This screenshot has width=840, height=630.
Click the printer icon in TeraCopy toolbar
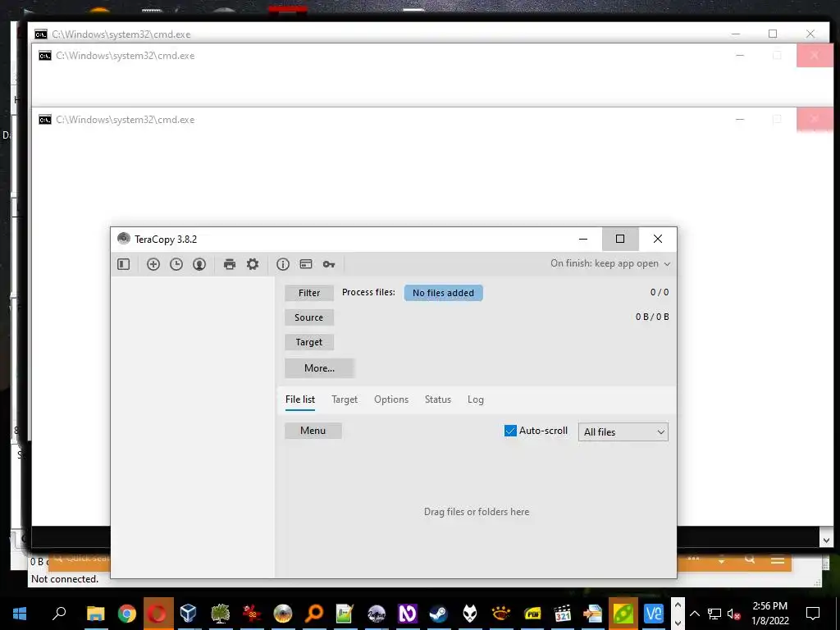[230, 264]
